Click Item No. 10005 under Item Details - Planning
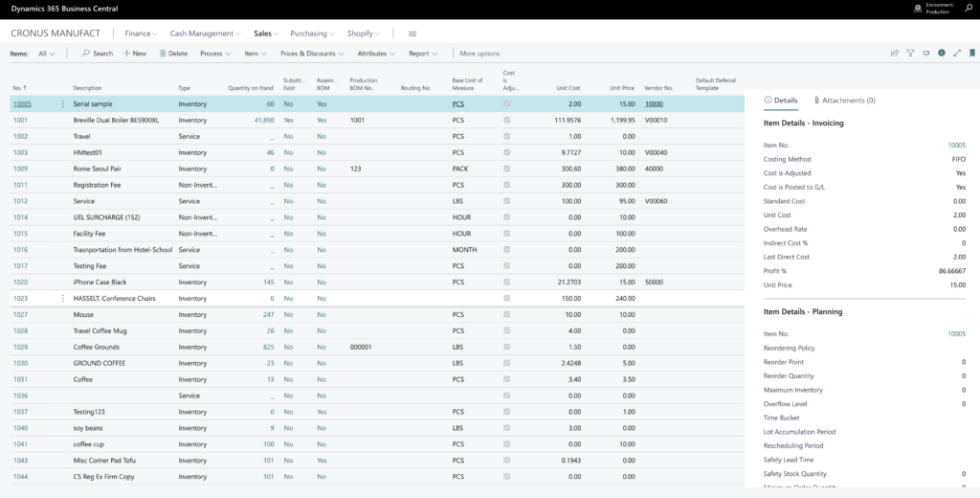Screen dimensions: 980x498 tap(956, 334)
